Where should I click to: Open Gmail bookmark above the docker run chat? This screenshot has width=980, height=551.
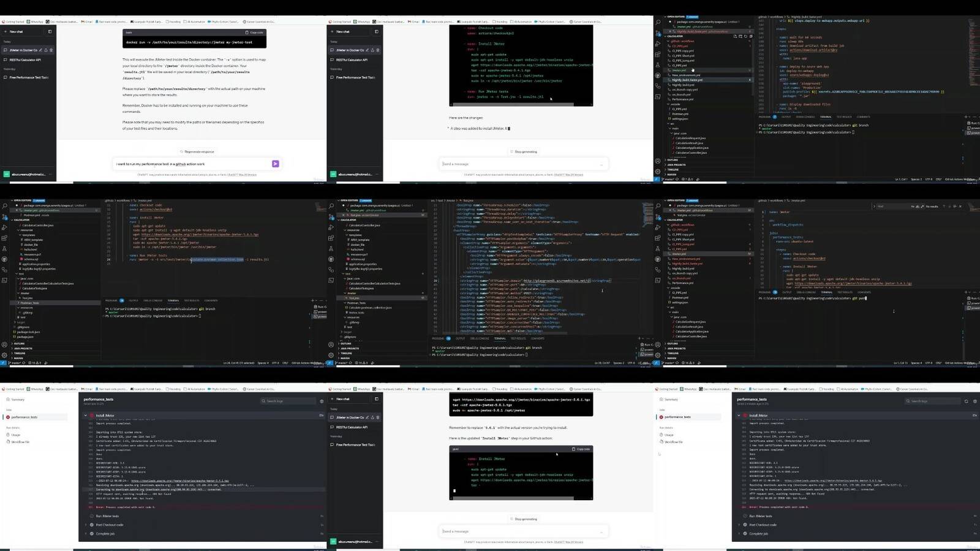(x=86, y=21)
